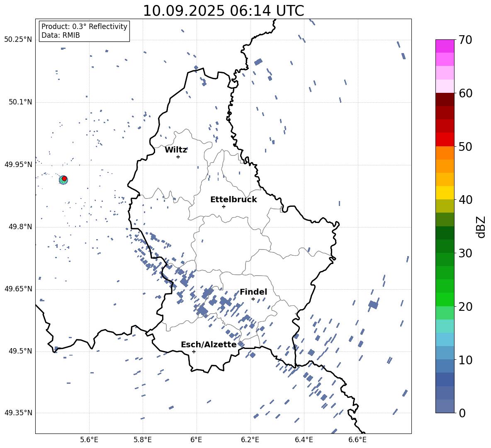Click the 50.1°N latitude label

[x=20, y=102]
